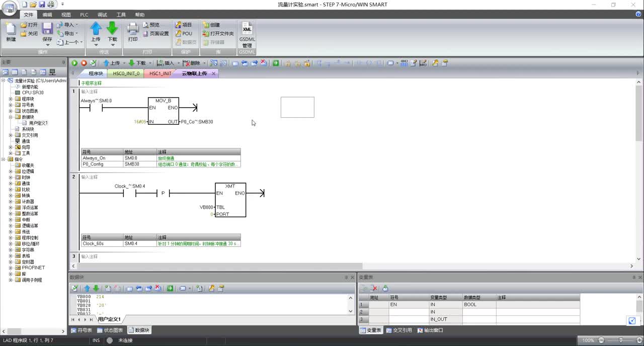Click the green RUN button in editor toolbar
The height and width of the screenshot is (346, 644).
coord(74,63)
